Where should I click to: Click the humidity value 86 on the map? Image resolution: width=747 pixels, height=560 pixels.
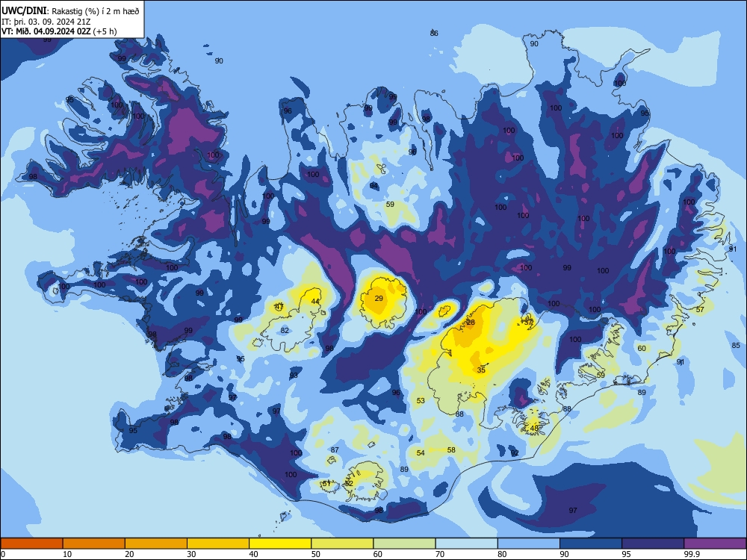click(x=434, y=34)
